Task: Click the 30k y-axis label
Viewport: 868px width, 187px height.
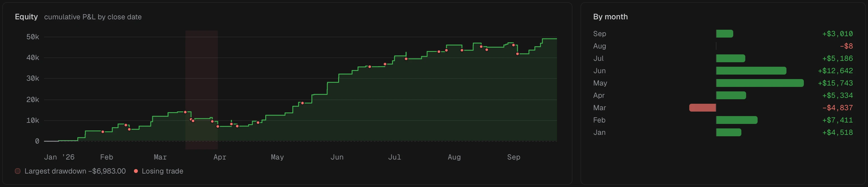Action: (x=33, y=79)
